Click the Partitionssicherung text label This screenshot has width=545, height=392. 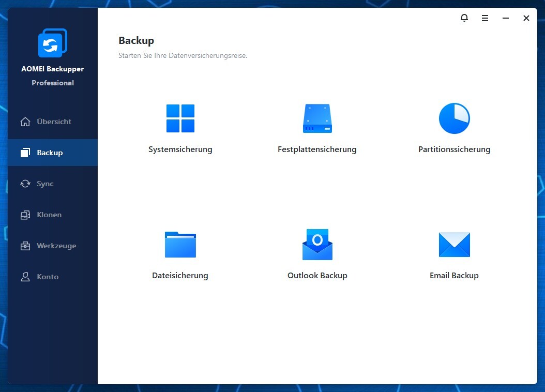click(x=454, y=149)
